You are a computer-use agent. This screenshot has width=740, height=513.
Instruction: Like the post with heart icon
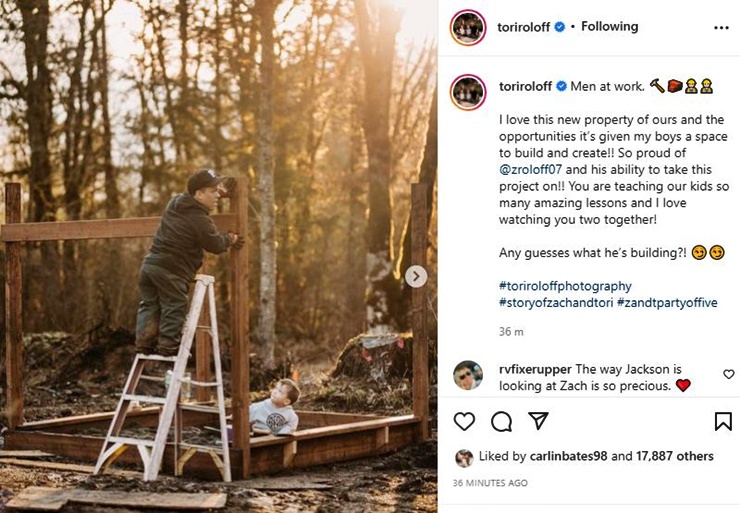pos(464,421)
